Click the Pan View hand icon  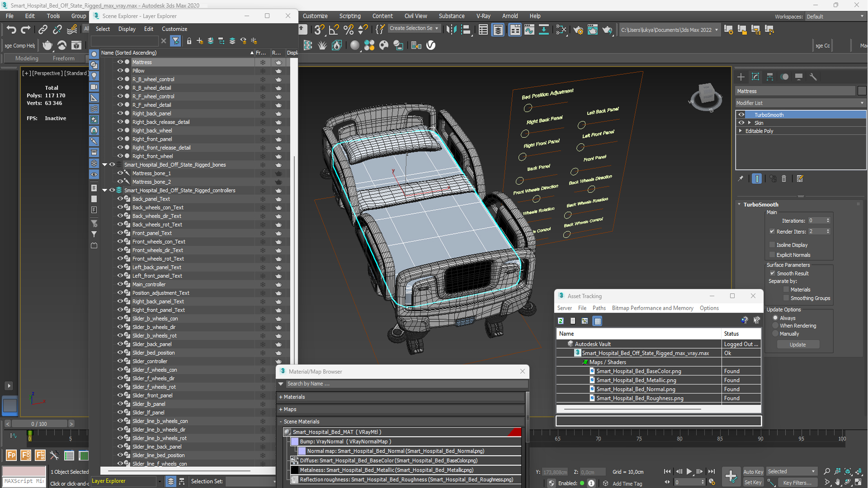tap(838, 482)
